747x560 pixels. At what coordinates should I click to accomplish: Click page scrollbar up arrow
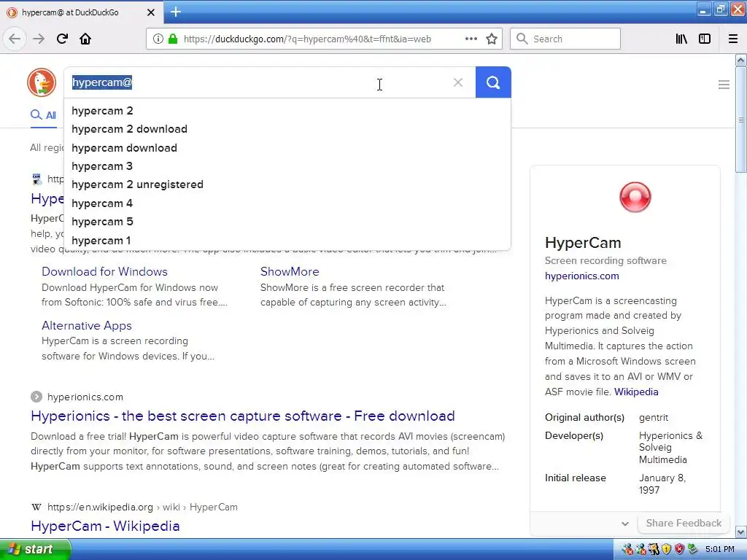click(741, 60)
